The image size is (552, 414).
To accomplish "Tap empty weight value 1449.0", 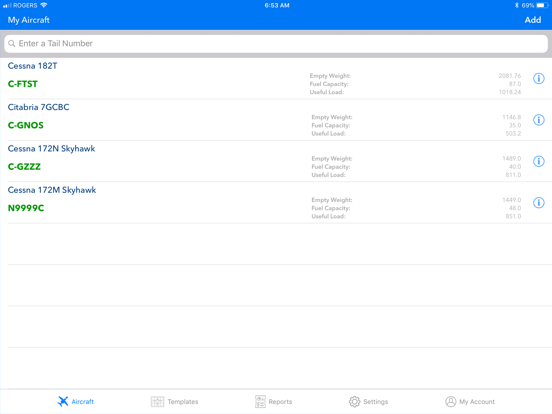I will click(512, 200).
